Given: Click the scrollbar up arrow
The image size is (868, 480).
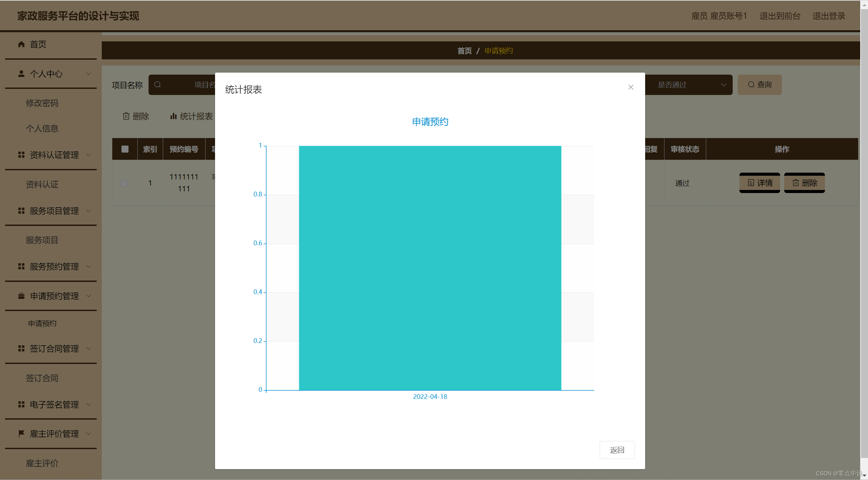Looking at the screenshot, I should (x=864, y=5).
